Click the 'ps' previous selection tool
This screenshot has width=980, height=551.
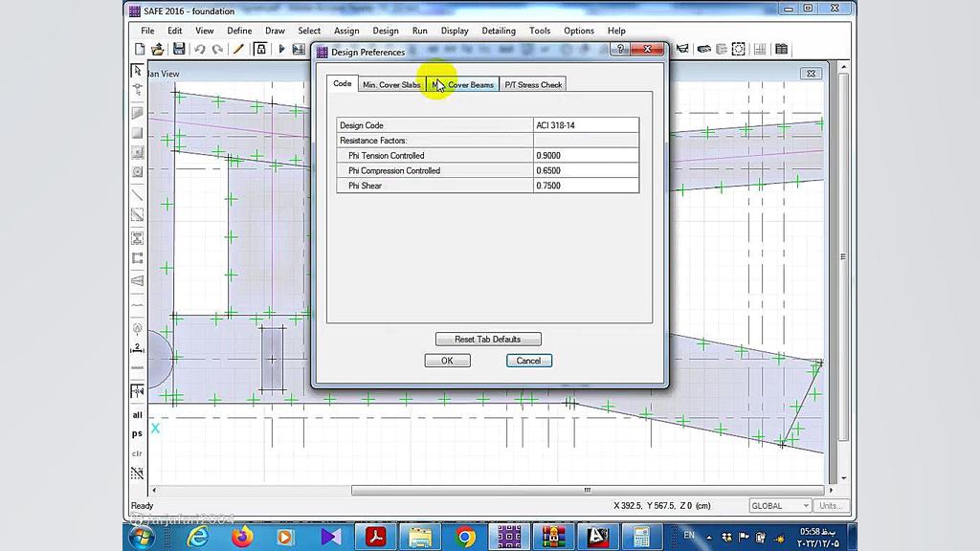point(137,433)
